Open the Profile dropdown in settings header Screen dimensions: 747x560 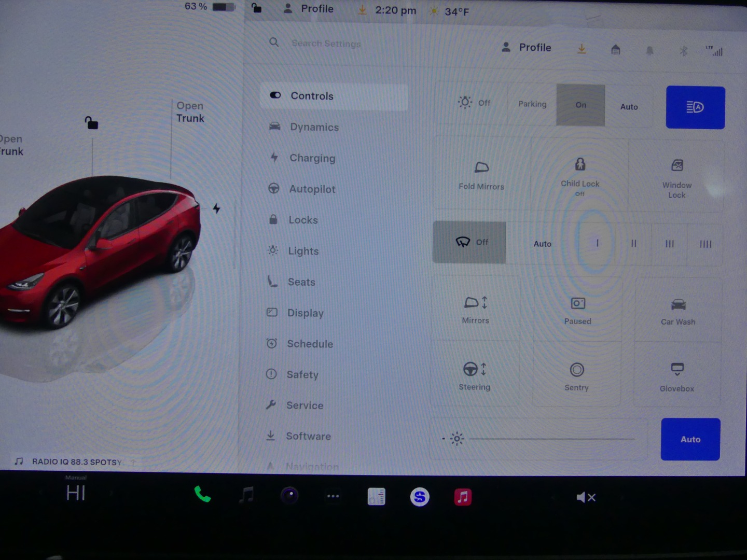click(527, 48)
